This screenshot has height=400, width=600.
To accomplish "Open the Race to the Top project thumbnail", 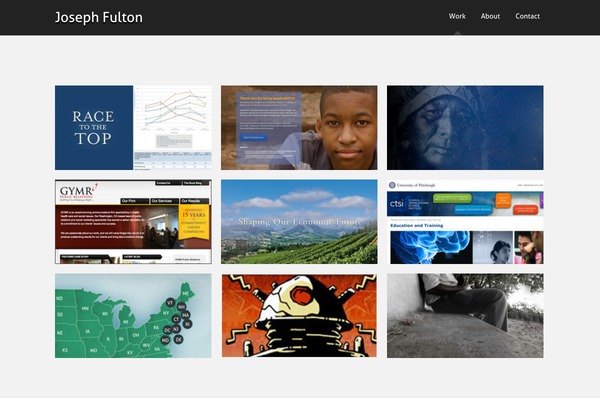I will [x=133, y=127].
